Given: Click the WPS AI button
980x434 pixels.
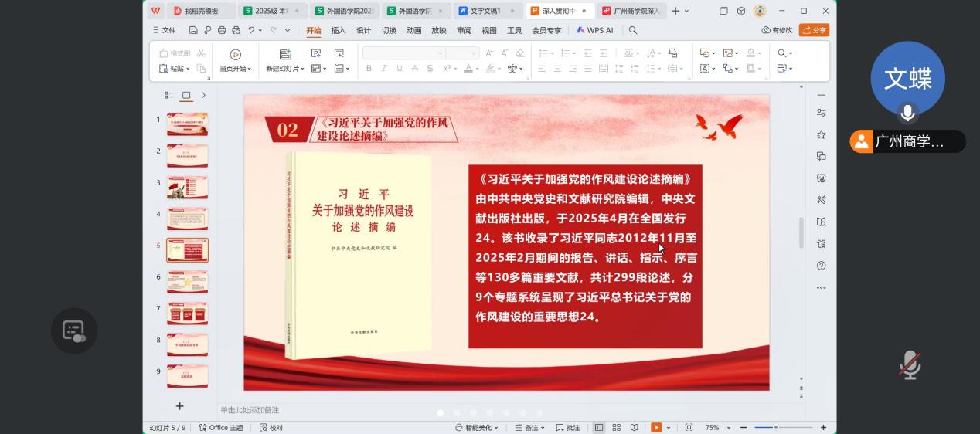Looking at the screenshot, I should point(594,30).
